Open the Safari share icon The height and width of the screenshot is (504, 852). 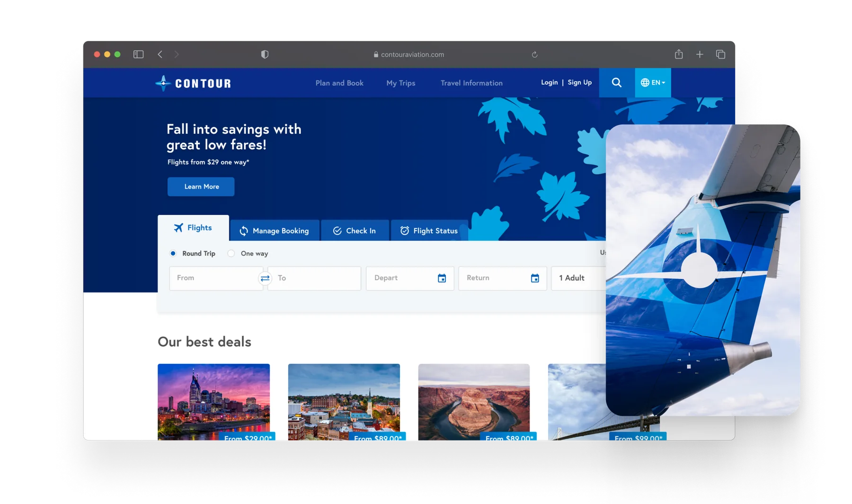(679, 54)
